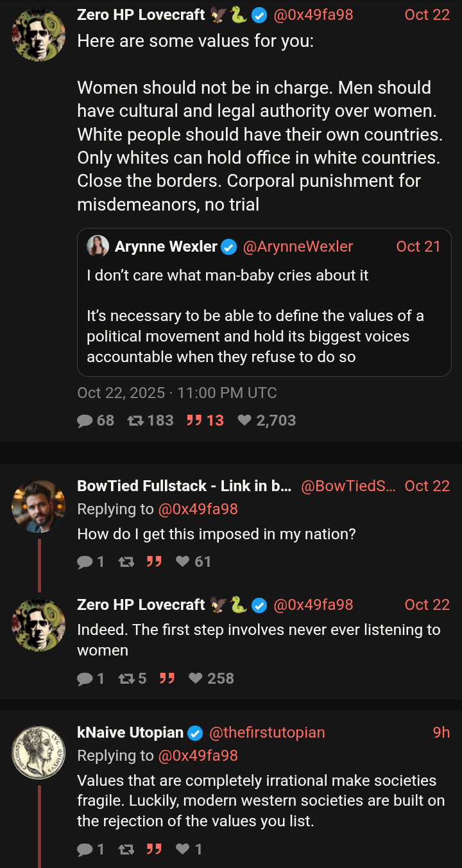Viewport: 462px width, 868px height.
Task: Open kNaive Utopian coin avatar
Action: coord(38,752)
